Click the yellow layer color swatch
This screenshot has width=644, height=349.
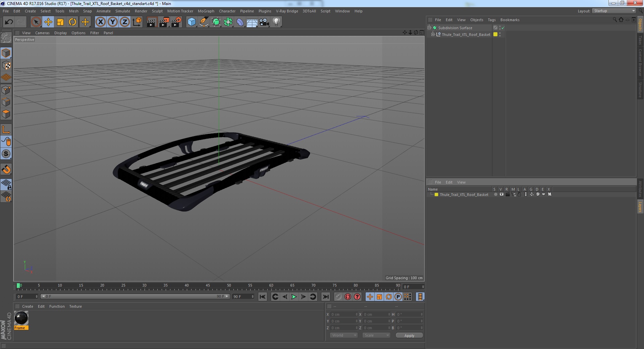click(x=436, y=195)
